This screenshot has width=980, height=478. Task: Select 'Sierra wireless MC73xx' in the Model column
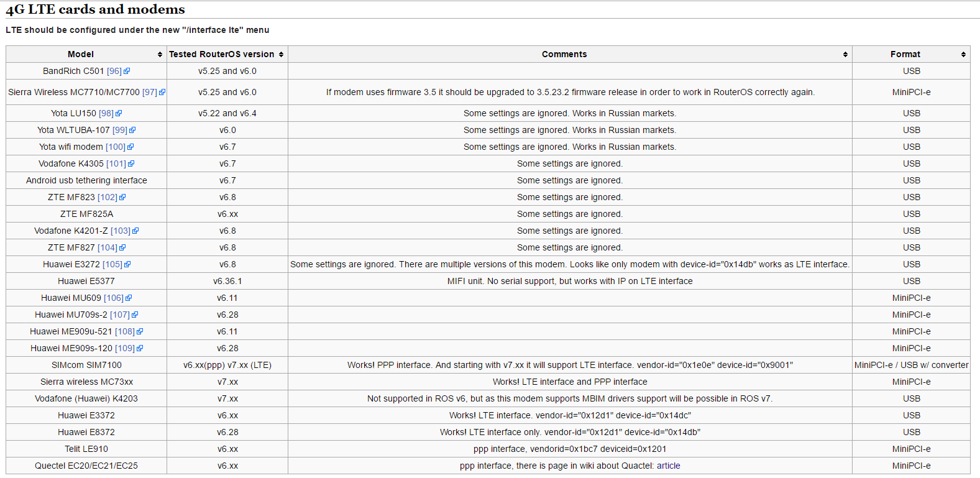86,382
